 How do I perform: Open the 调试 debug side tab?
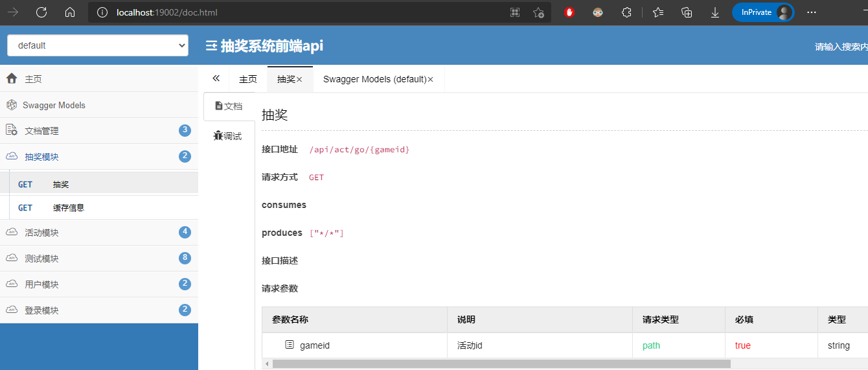point(227,136)
